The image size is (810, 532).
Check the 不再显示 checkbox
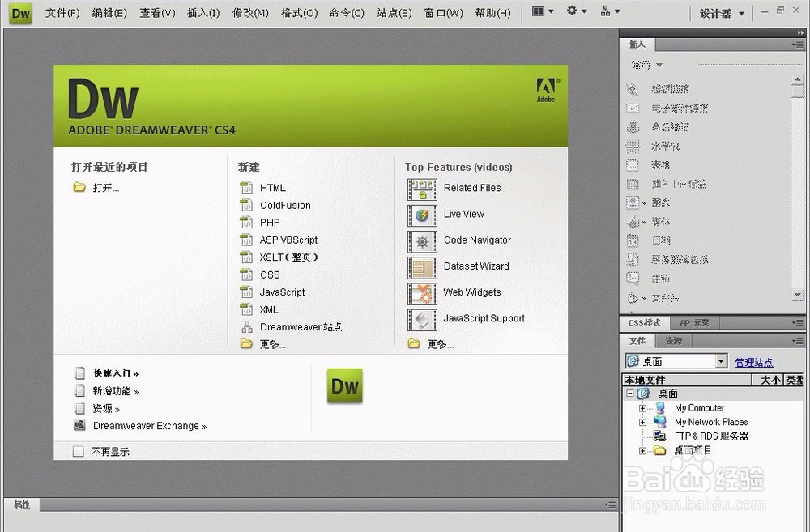[x=78, y=451]
